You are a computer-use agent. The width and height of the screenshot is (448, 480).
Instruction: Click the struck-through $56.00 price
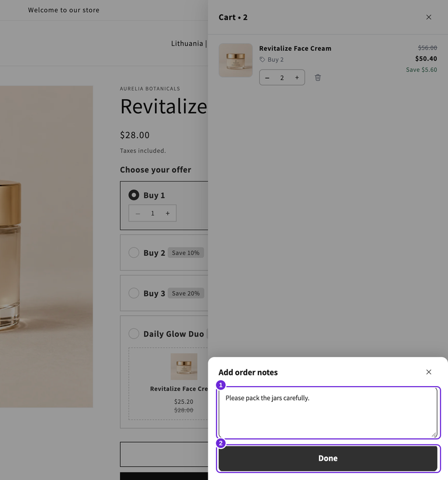(428, 48)
